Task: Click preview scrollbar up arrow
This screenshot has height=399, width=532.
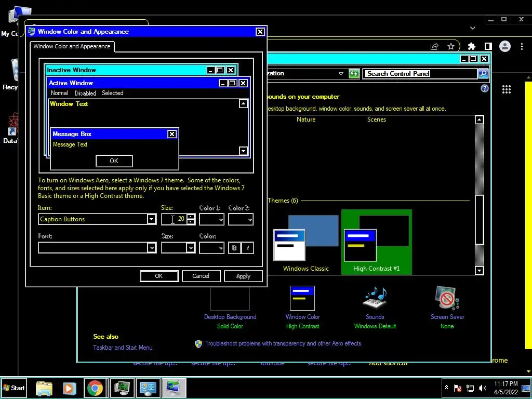Action: pos(243,103)
